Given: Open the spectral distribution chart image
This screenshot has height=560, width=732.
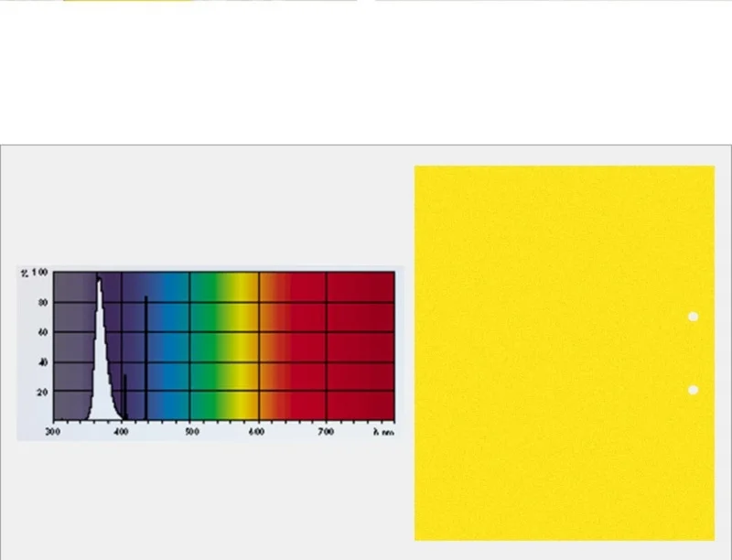Looking at the screenshot, I should tap(210, 353).
